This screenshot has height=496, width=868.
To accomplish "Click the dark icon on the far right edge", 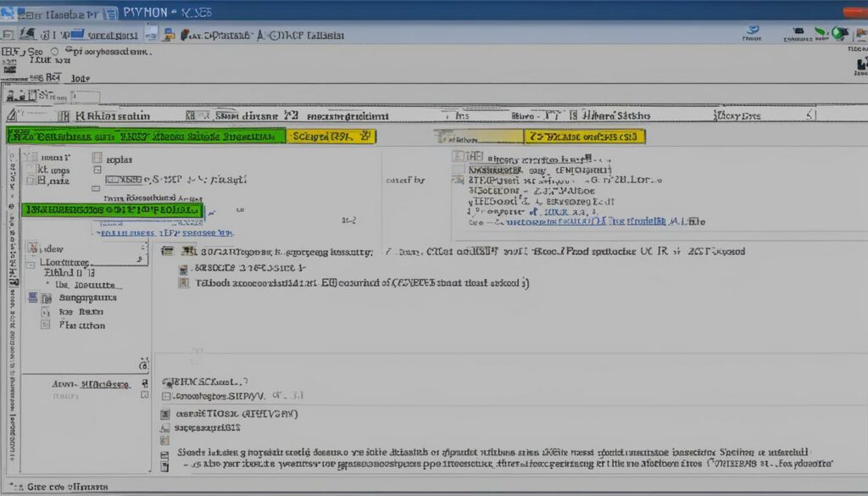I will [x=862, y=64].
